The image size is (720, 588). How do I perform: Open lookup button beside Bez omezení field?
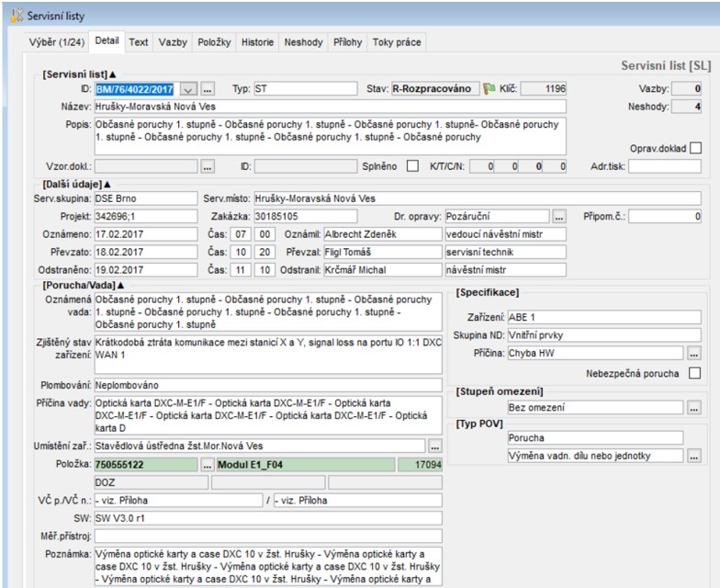coord(693,407)
